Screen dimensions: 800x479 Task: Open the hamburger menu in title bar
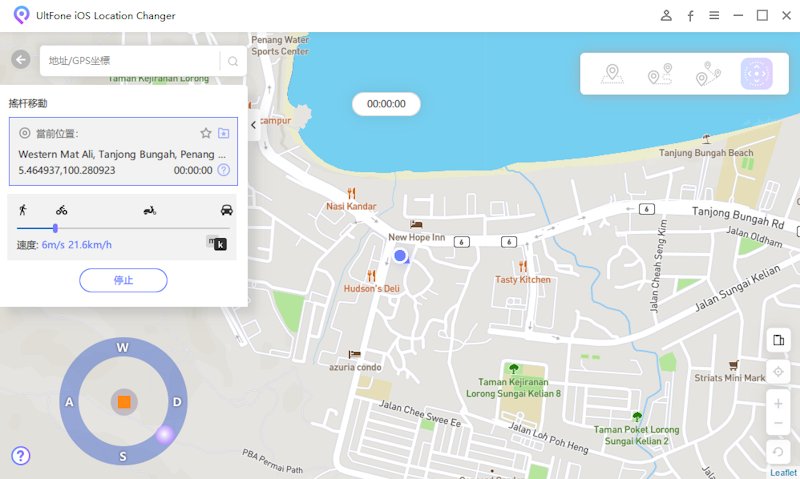pos(714,16)
